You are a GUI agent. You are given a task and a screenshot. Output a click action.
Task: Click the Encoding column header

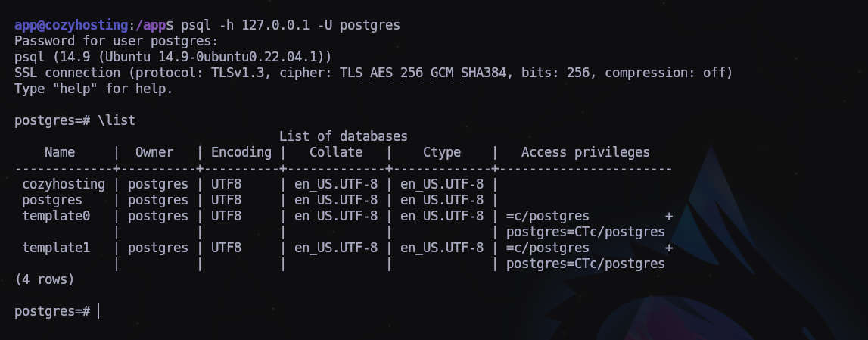click(x=241, y=152)
